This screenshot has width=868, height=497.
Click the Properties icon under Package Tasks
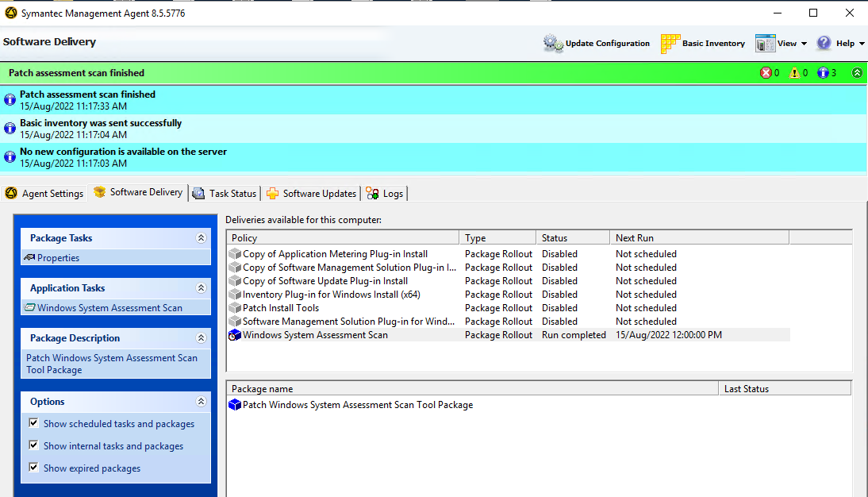coord(29,258)
